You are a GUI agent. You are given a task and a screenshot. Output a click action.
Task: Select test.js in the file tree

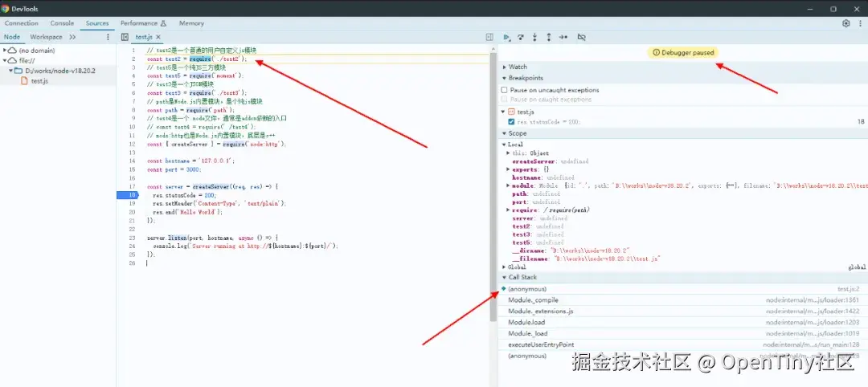(40, 81)
